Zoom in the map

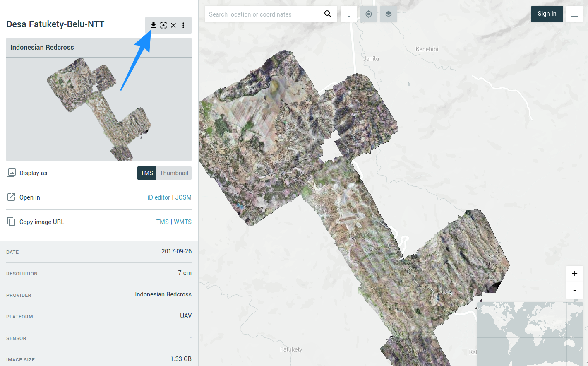tap(575, 274)
